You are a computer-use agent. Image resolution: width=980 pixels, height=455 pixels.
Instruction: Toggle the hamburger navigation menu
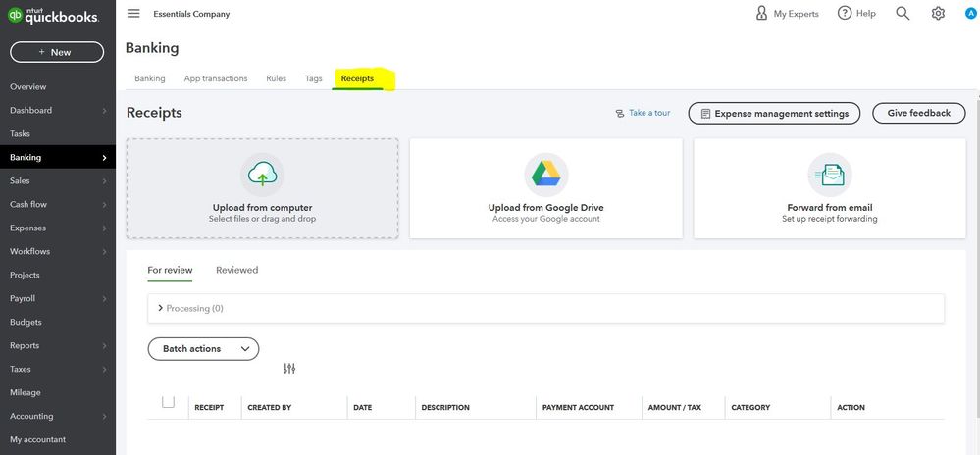133,13
